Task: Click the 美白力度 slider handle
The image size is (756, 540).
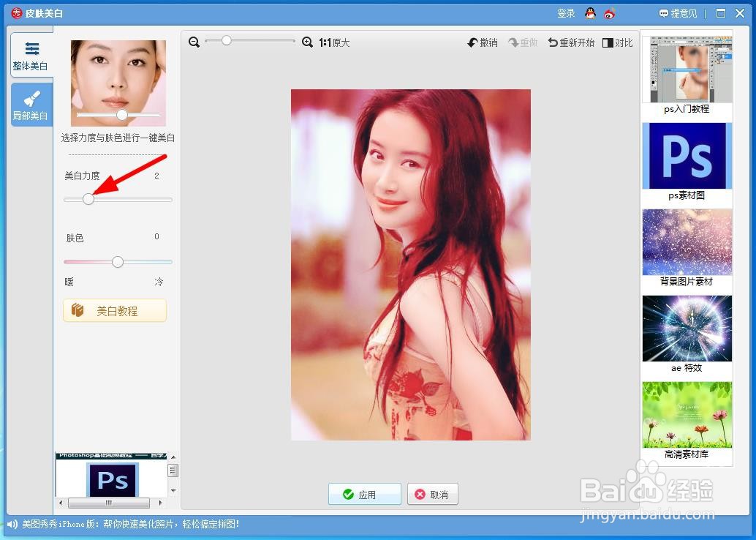Action: (88, 199)
